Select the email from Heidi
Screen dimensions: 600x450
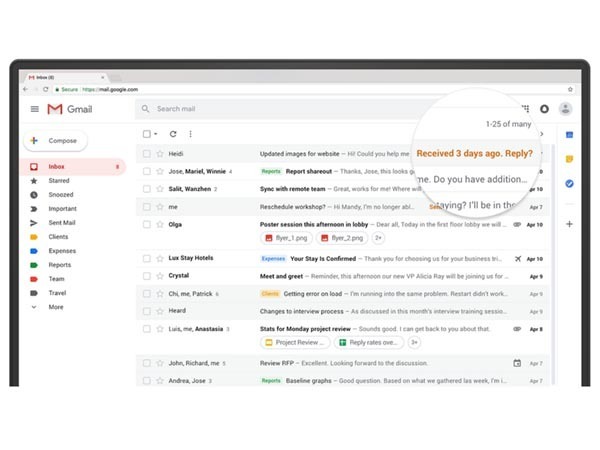pyautogui.click(x=147, y=154)
